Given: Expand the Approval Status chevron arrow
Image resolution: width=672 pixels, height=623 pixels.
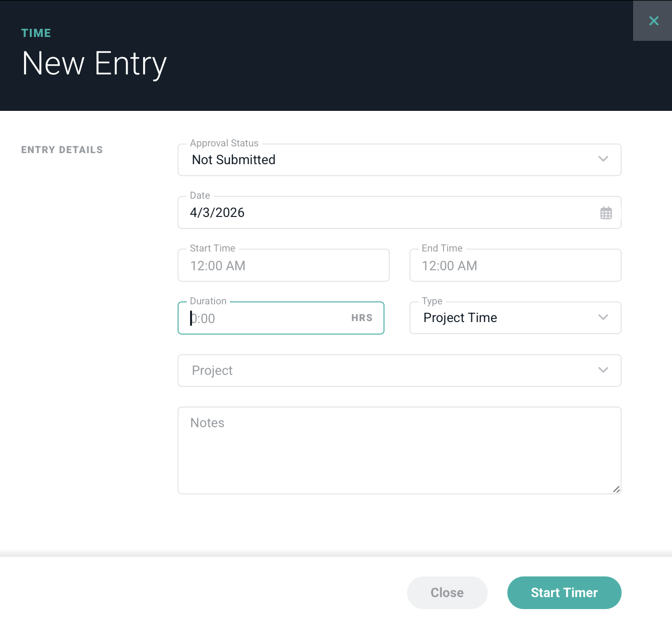Looking at the screenshot, I should (x=603, y=159).
